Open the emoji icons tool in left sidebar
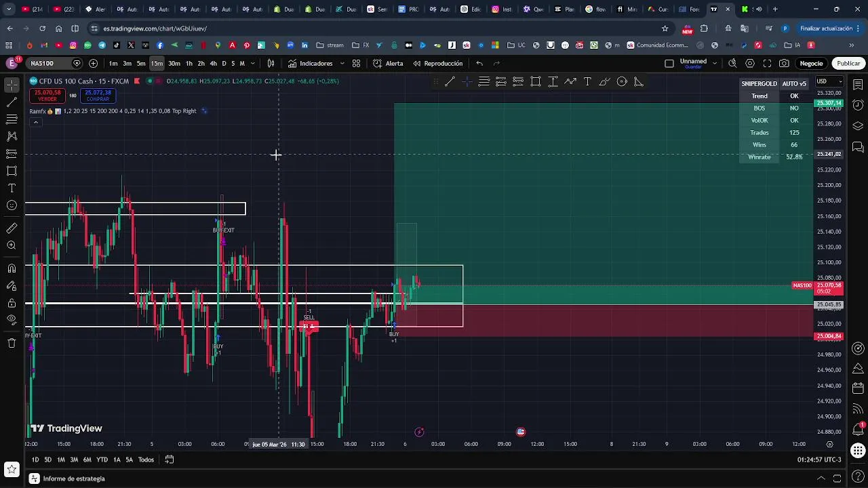Viewport: 868px width, 488px height. tap(12, 205)
